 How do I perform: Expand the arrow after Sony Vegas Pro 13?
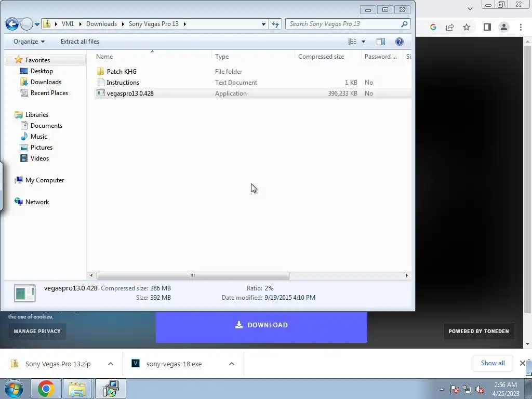pyautogui.click(x=184, y=24)
